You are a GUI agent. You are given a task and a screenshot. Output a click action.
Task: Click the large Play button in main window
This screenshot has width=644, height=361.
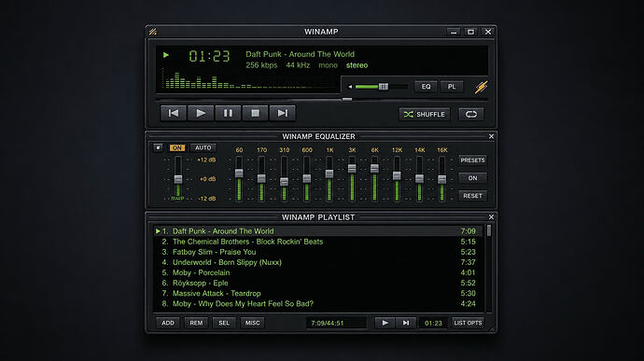tap(201, 113)
